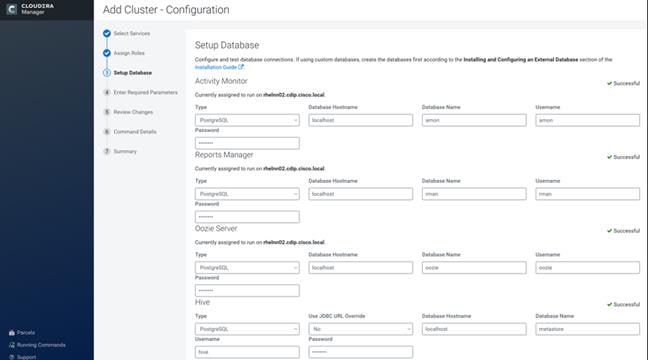Image resolution: width=648 pixels, height=360 pixels.
Task: Open the Installation Guide link
Action: tap(216, 67)
